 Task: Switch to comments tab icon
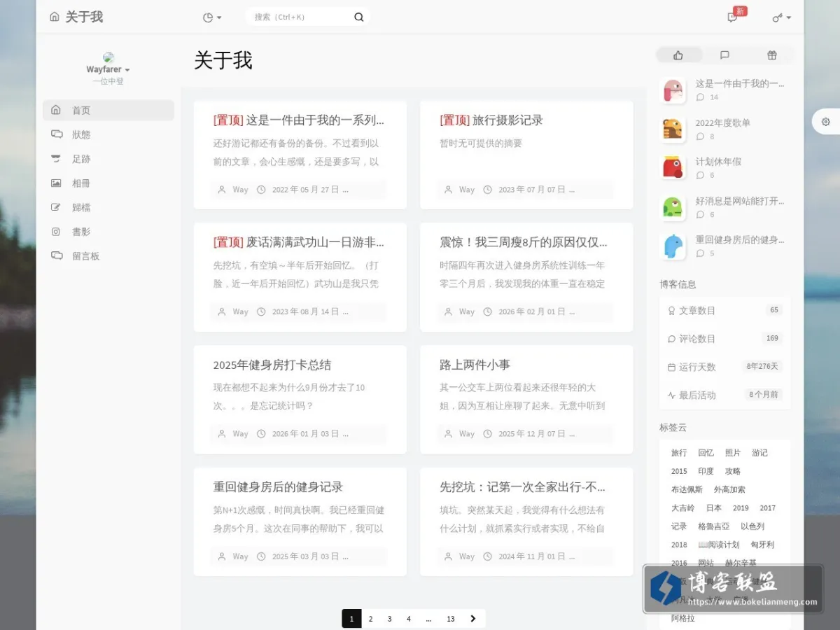point(724,55)
